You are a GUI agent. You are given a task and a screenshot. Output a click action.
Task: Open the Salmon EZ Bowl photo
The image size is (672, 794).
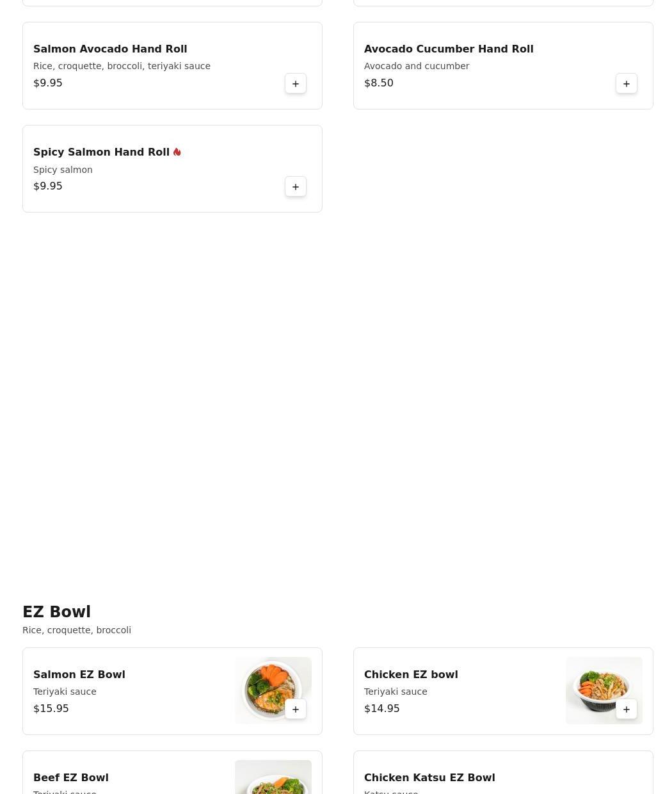point(273,690)
